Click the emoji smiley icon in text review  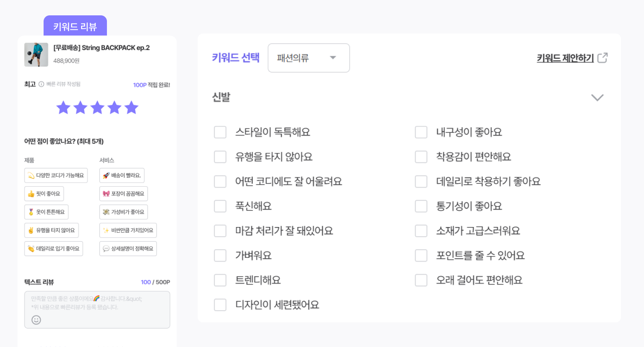pos(36,320)
